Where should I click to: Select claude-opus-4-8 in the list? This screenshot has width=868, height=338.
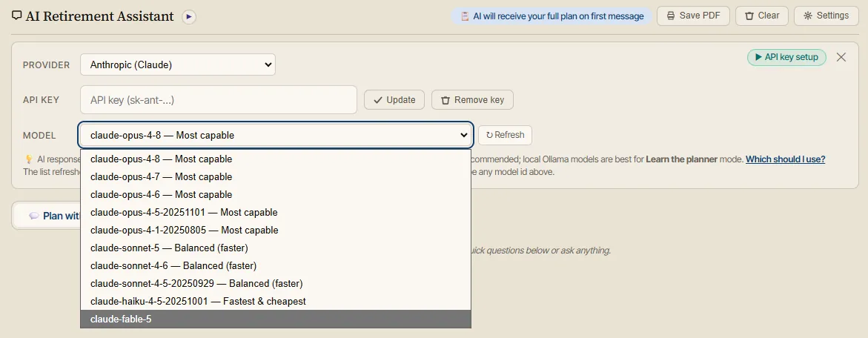(x=276, y=159)
